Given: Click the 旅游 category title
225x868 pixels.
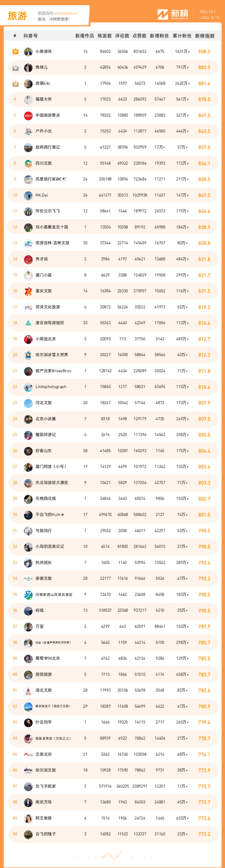Looking at the screenshot, I should point(17,16).
